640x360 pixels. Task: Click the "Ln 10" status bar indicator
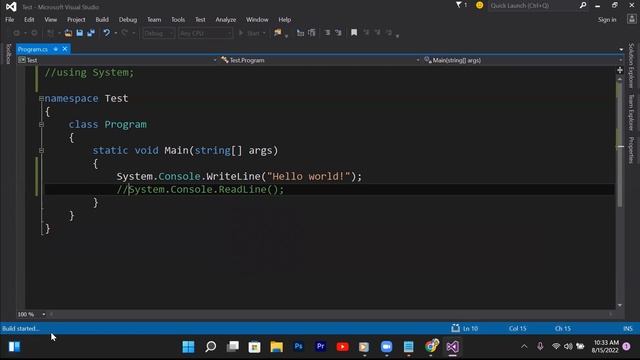click(471, 329)
